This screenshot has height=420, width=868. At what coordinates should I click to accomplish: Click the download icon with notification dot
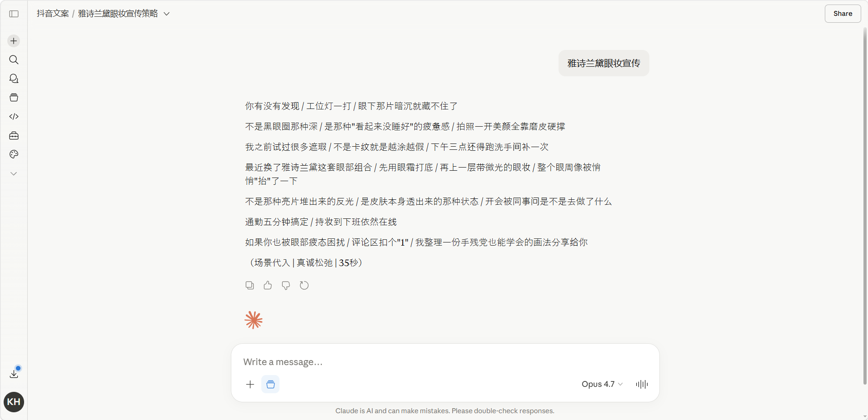pos(14,373)
